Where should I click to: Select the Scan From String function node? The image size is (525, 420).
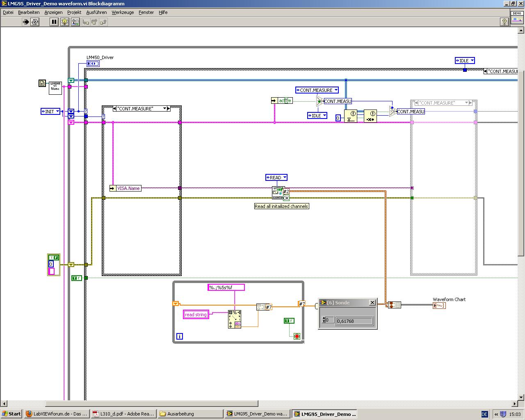235,319
